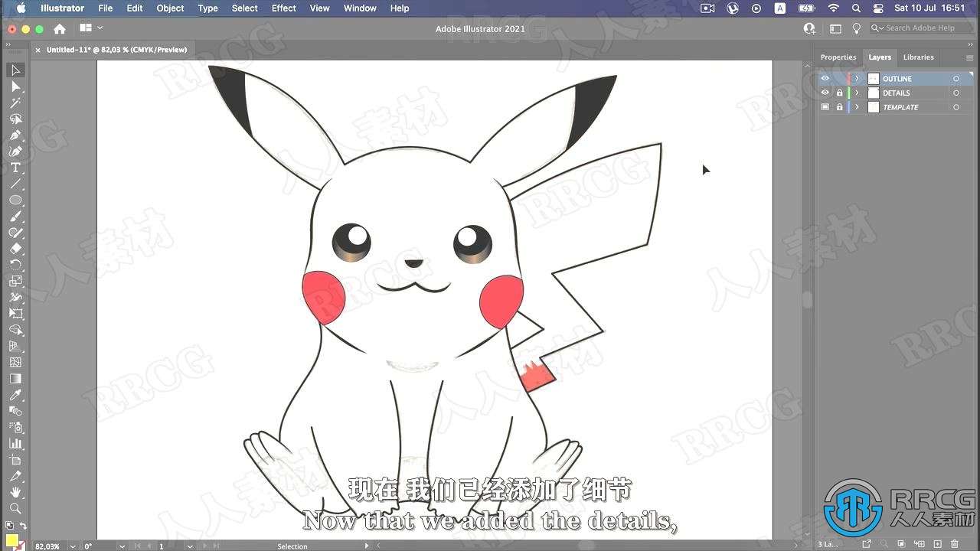Expand the DETAILS layer contents
The image size is (980, 551).
[x=857, y=93]
